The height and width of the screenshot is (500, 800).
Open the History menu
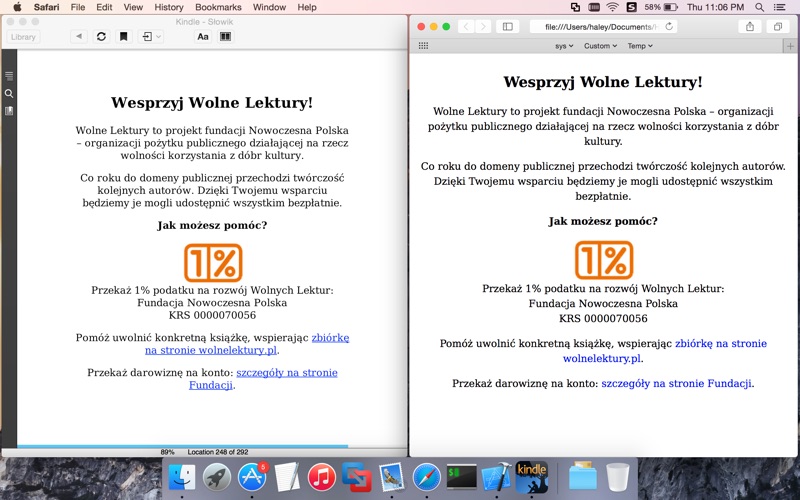point(168,7)
